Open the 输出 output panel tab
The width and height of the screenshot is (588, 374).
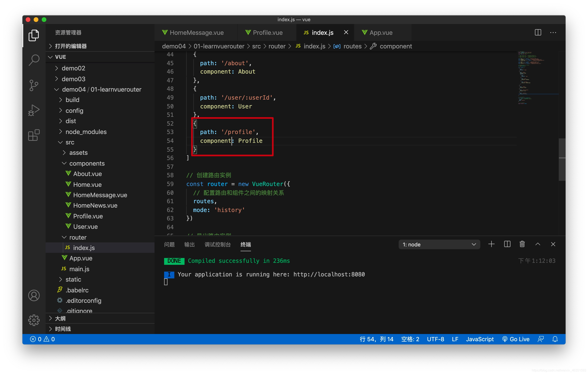[190, 244]
